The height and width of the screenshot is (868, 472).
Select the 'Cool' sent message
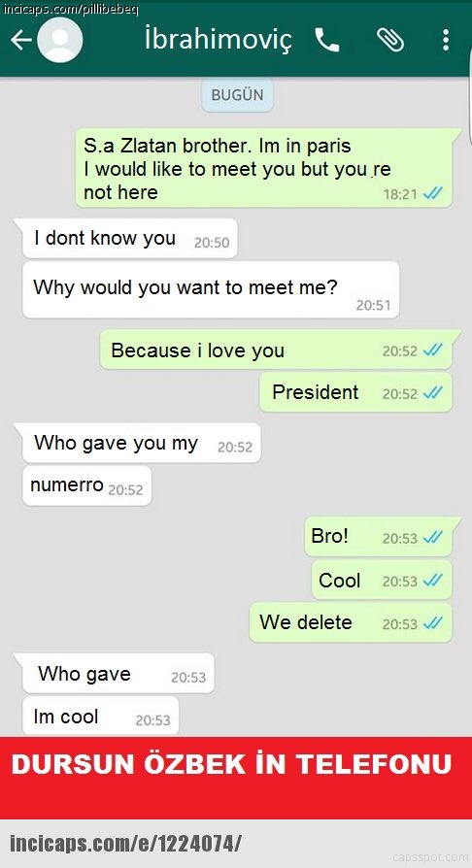pyautogui.click(x=382, y=580)
